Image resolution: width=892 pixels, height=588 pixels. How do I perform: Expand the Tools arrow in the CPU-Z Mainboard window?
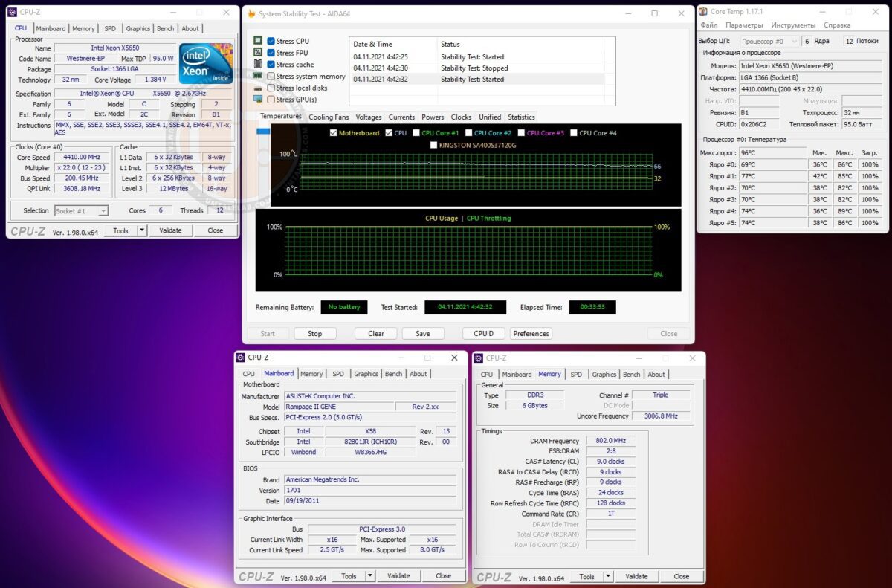[x=369, y=576]
